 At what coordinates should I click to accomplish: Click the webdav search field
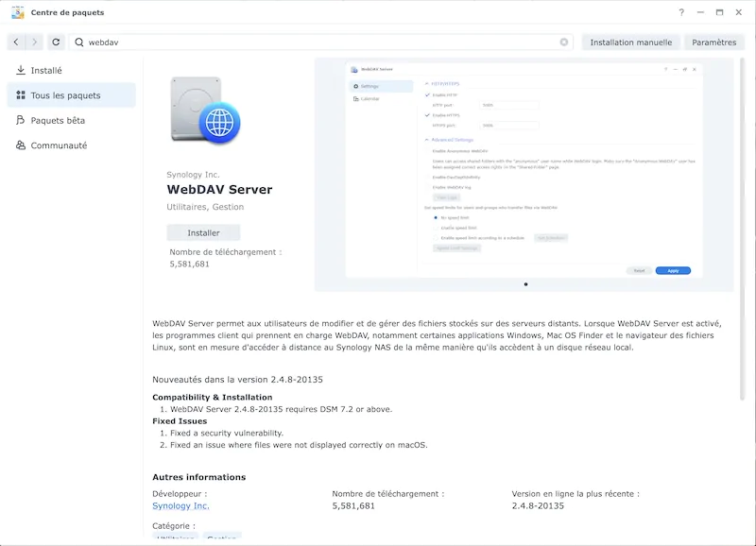[x=321, y=42]
